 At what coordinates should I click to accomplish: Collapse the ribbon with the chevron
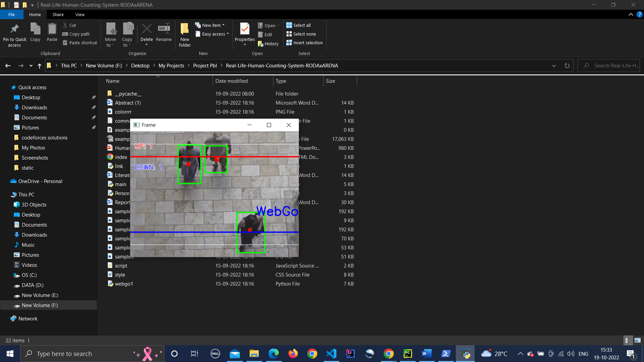point(631,15)
